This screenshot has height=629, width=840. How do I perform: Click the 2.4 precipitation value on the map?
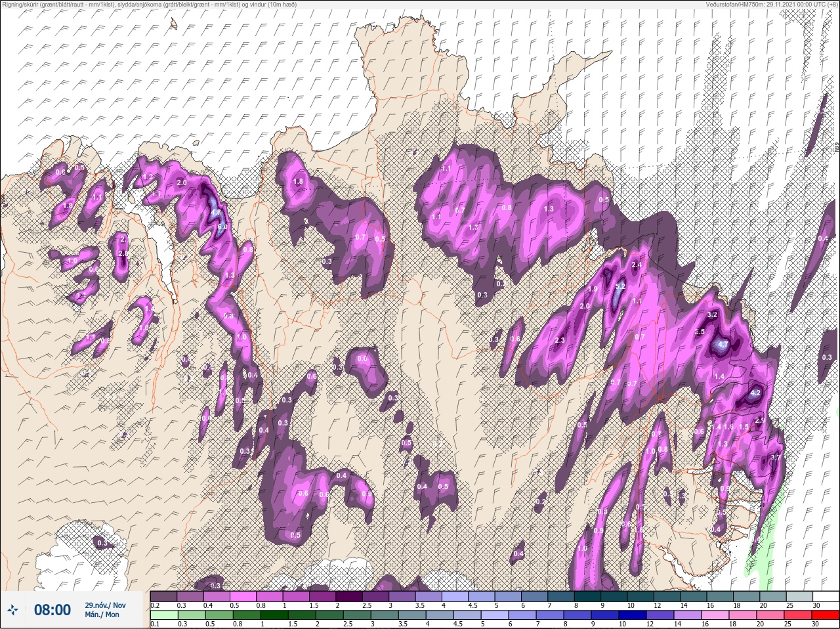pos(636,265)
